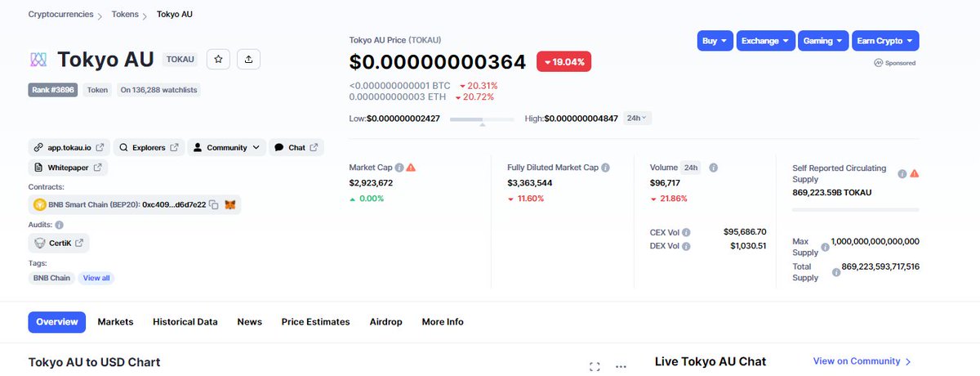Click Circulating Supply info icon
This screenshot has width=980, height=376.
pyautogui.click(x=902, y=173)
